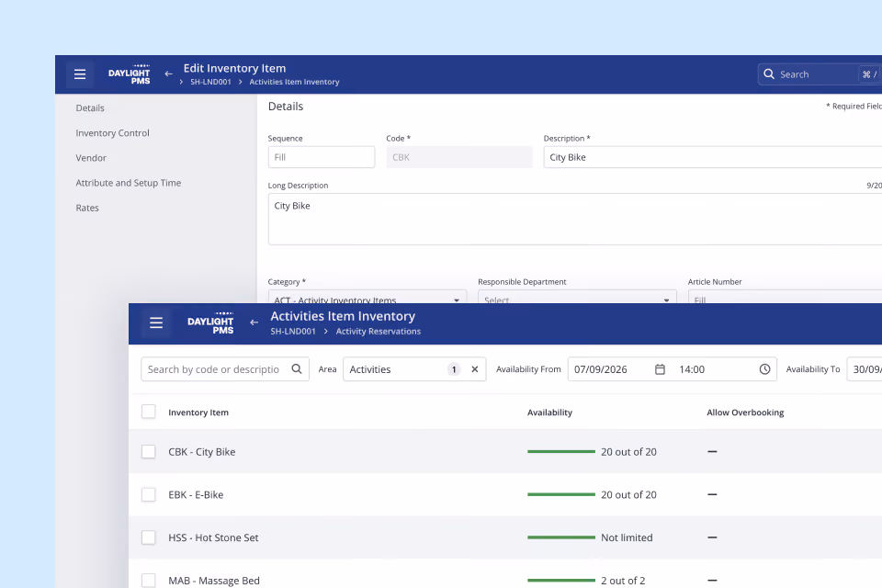Click back arrow in Edit Inventory Item header
Viewport: 882px width, 588px height.
coord(168,73)
